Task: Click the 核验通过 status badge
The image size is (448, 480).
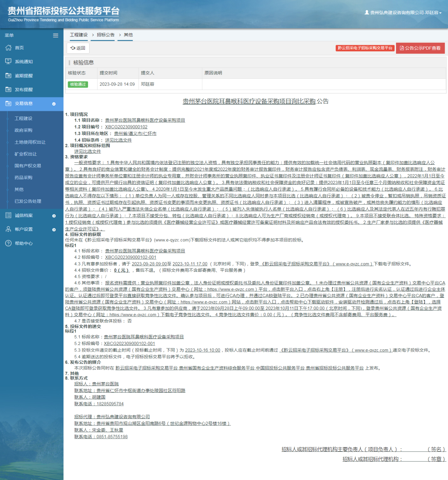Action: pos(78,84)
